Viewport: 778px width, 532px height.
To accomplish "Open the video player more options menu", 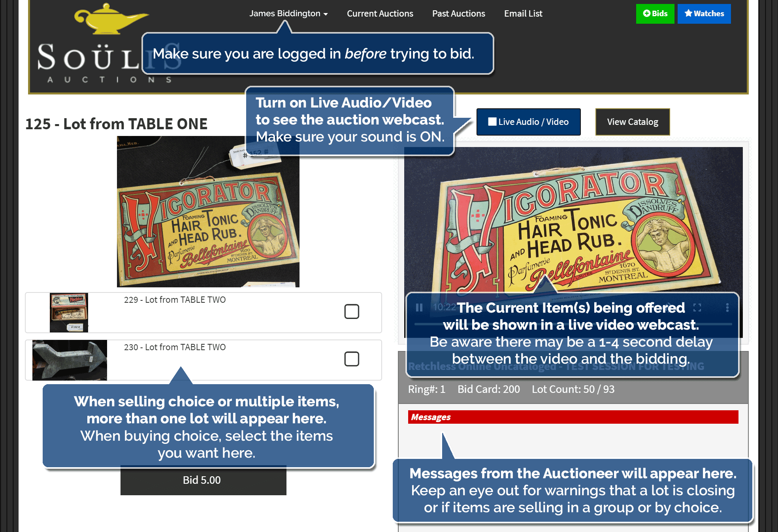I will [727, 308].
